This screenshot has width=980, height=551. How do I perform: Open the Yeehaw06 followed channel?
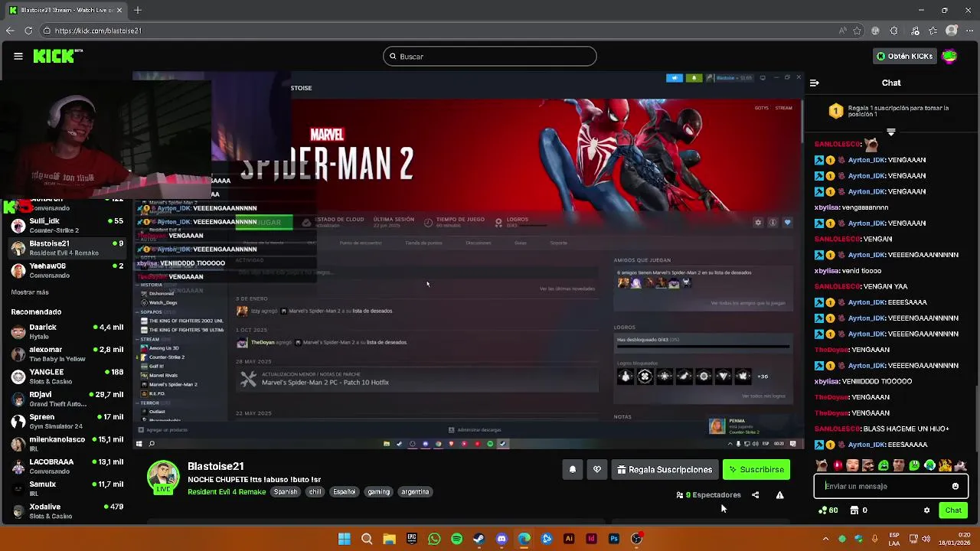67,270
